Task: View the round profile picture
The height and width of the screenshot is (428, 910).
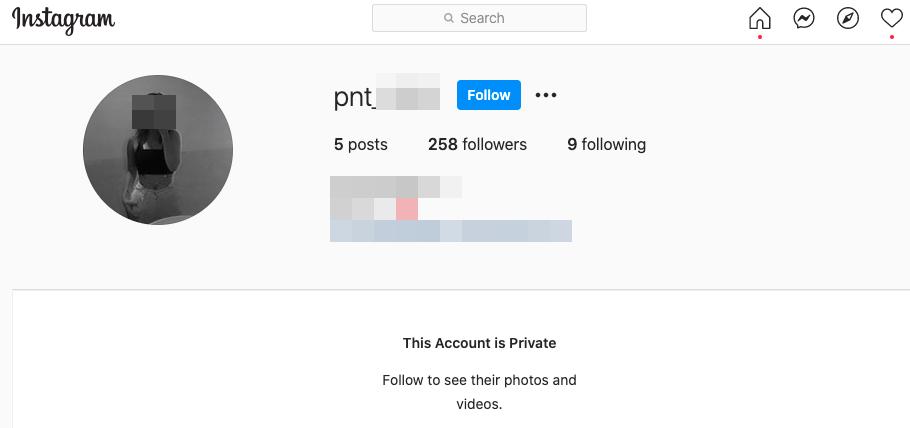Action: [158, 150]
